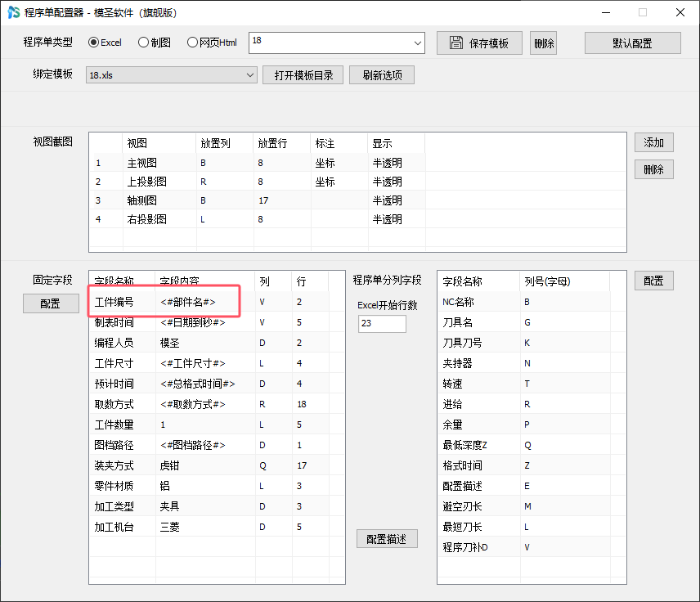
Task: Click the floppy disk icon on 保存模板
Action: click(455, 43)
